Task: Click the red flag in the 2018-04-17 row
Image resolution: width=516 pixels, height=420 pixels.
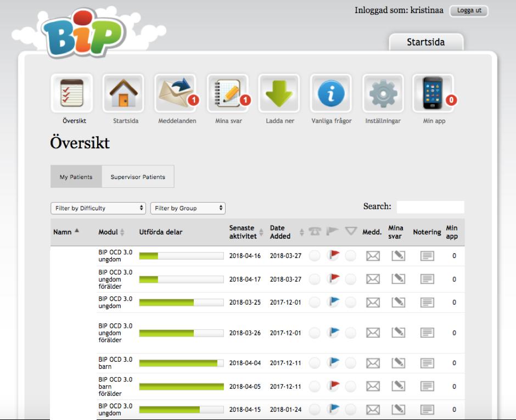Action: tap(334, 278)
